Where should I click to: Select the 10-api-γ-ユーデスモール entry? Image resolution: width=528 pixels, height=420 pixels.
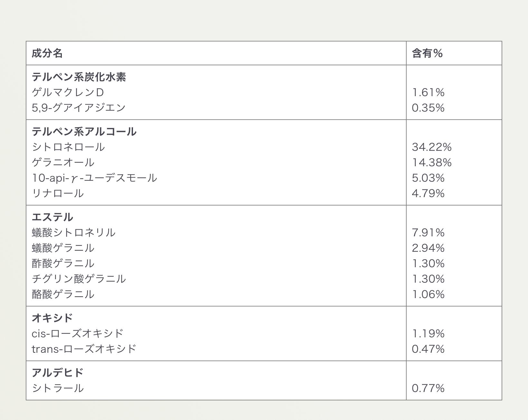[94, 178]
